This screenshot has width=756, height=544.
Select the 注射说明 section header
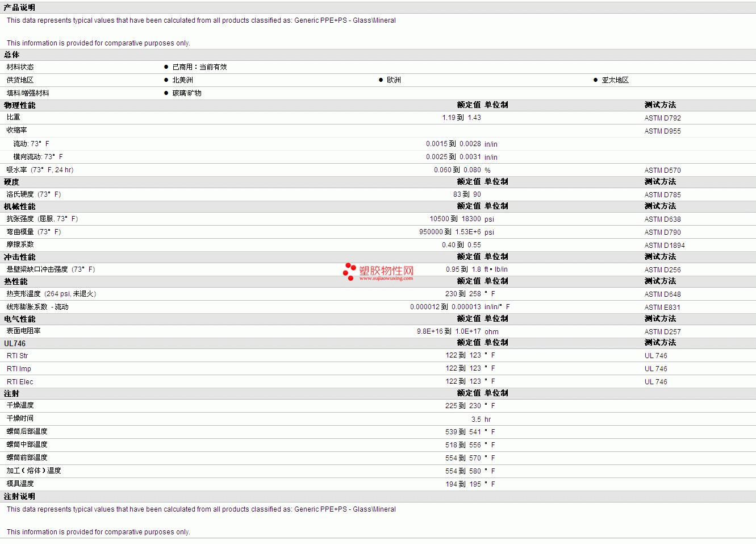coord(19,496)
